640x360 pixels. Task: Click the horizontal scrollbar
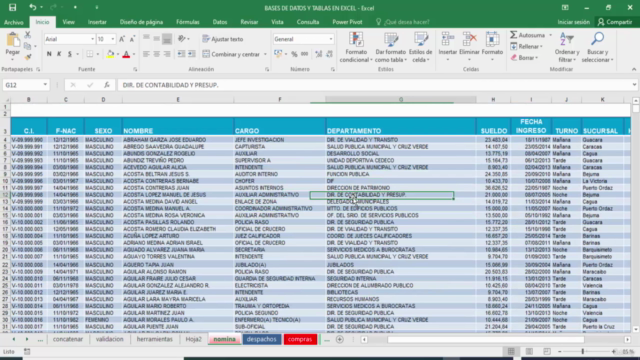pos(485,339)
